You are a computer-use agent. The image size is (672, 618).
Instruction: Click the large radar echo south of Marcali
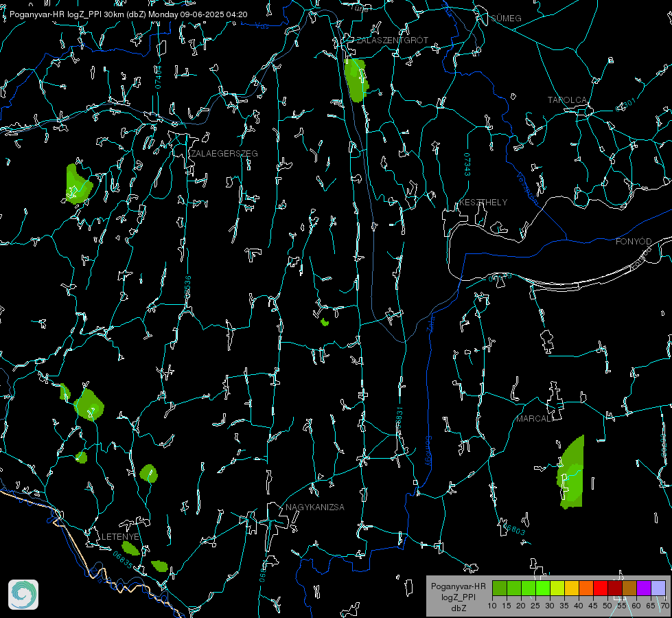[571, 472]
